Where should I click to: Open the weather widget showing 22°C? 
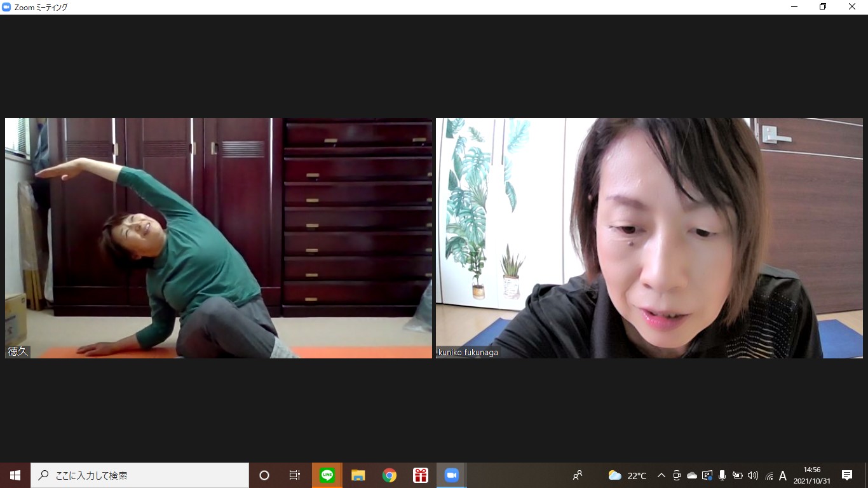click(x=628, y=475)
